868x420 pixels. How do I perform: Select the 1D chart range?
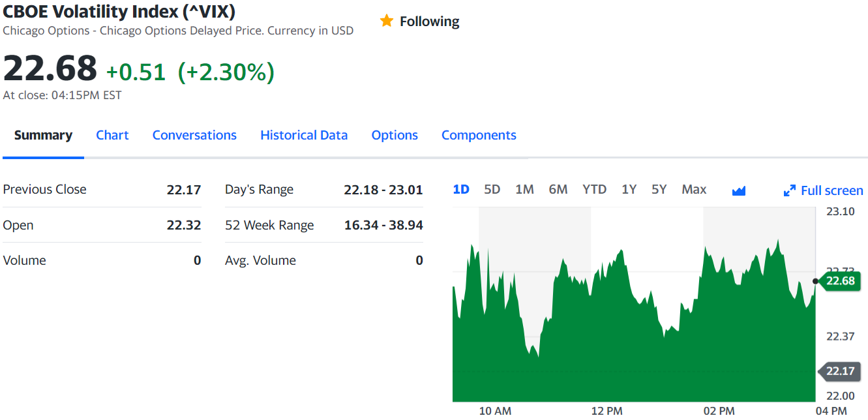point(461,189)
